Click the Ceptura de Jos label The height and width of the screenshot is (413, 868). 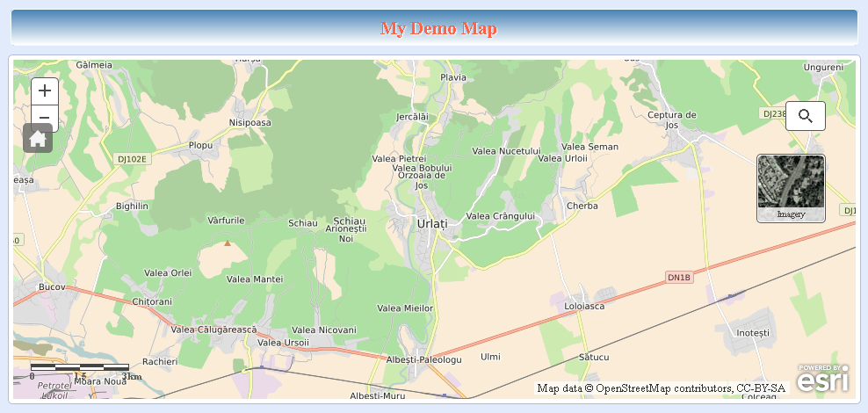[672, 120]
